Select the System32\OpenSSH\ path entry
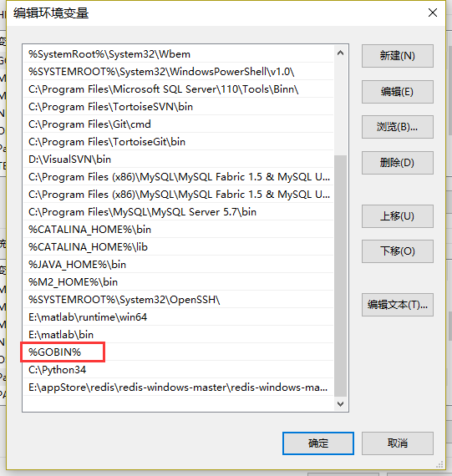The height and width of the screenshot is (476, 452). [x=178, y=300]
